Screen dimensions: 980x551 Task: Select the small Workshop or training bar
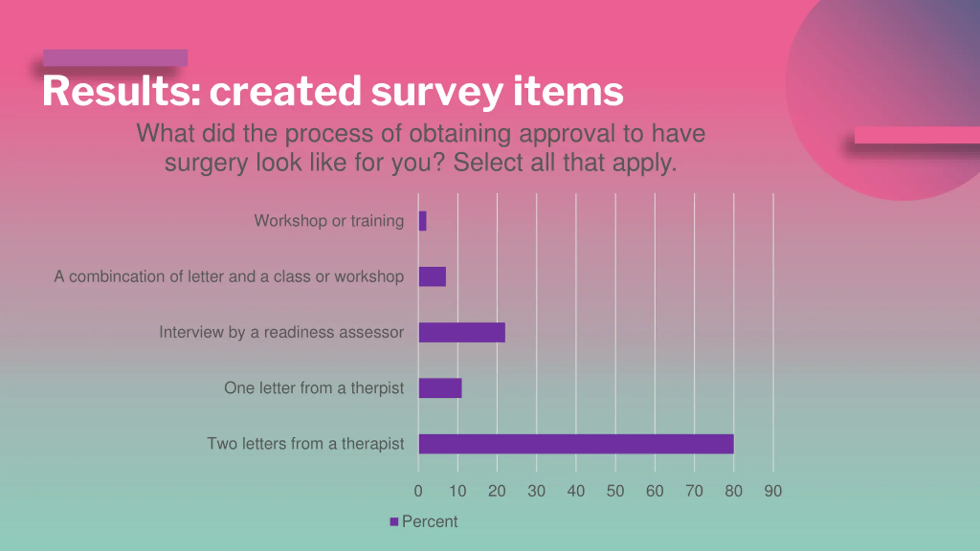(423, 221)
